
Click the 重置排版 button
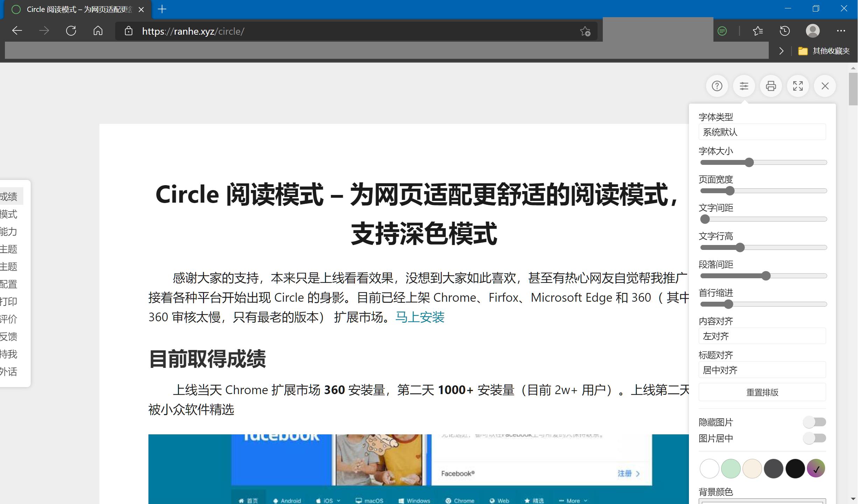(762, 392)
